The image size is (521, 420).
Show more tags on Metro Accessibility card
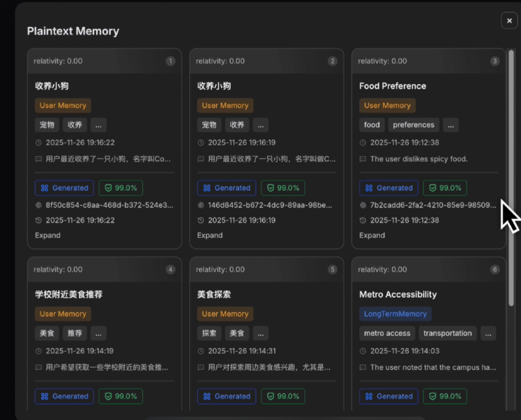[x=488, y=334]
